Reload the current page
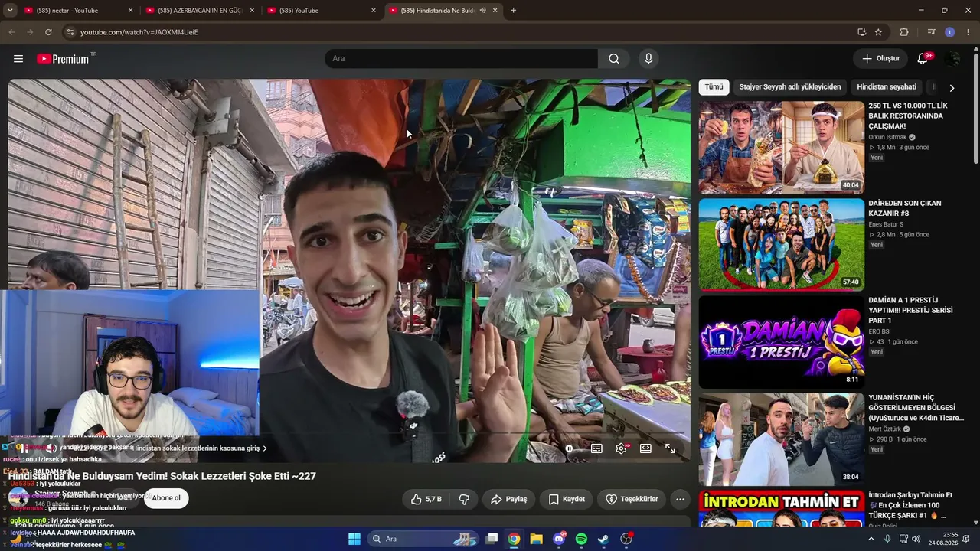Image resolution: width=980 pixels, height=551 pixels. click(x=48, y=32)
